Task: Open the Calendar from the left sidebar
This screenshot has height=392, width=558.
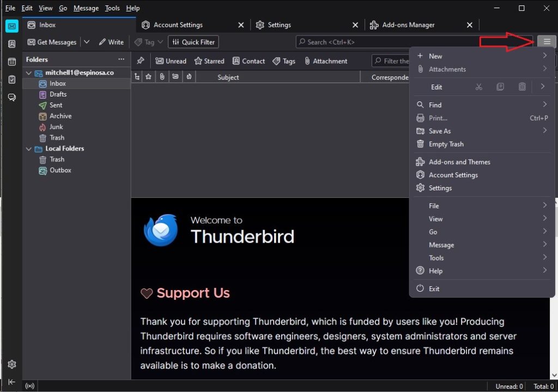Action: point(11,62)
